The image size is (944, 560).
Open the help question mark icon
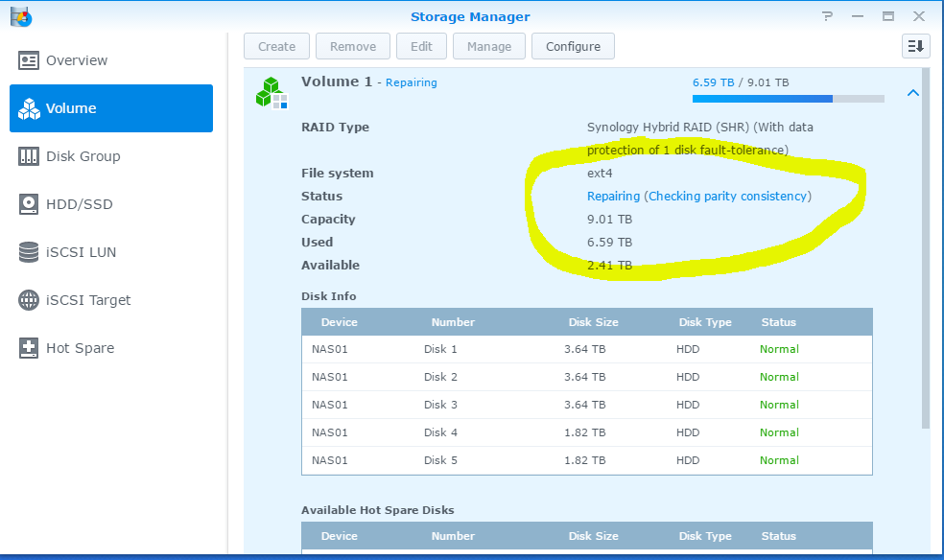[827, 16]
